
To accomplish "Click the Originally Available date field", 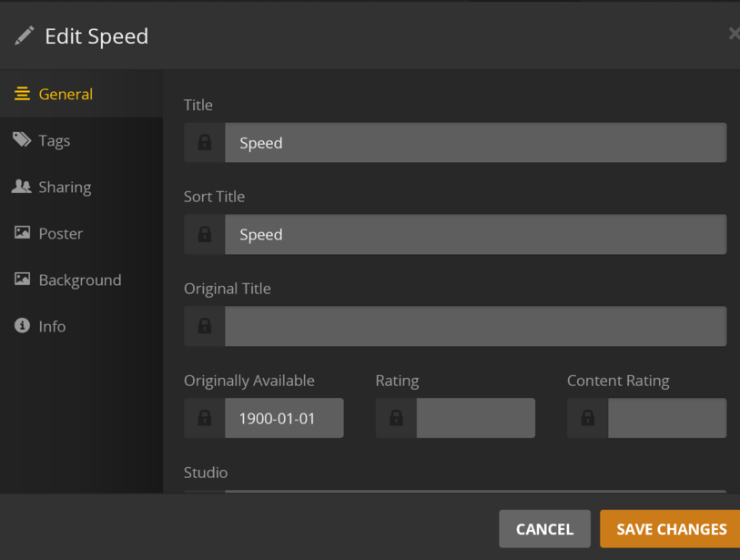I will (x=284, y=419).
